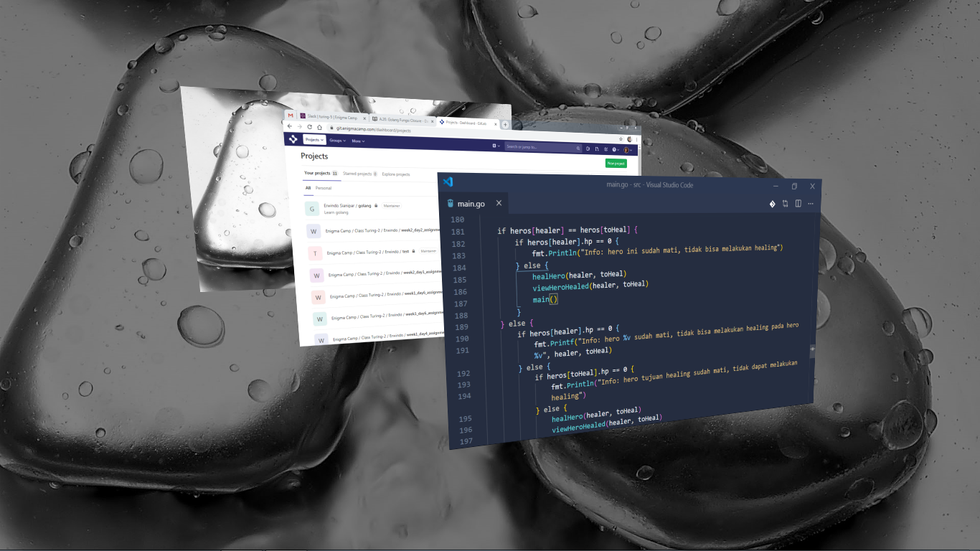Open the Erwindo Sianipar / golang project
Image resolution: width=980 pixels, height=551 pixels.
(x=347, y=205)
